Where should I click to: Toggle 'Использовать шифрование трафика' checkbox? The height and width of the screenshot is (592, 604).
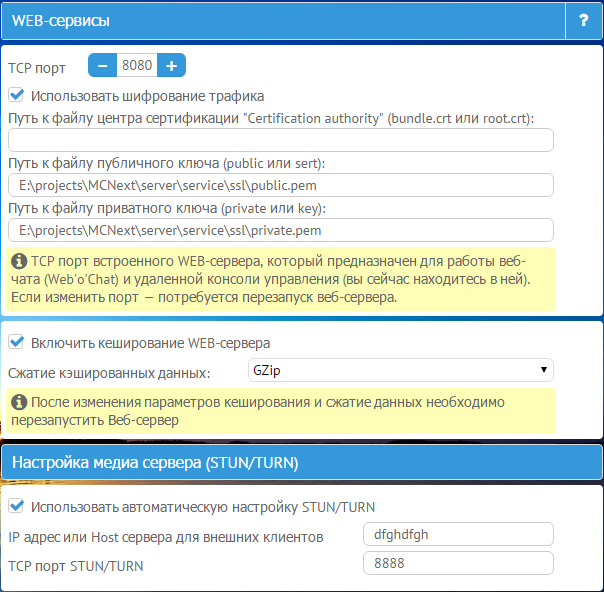pos(16,95)
